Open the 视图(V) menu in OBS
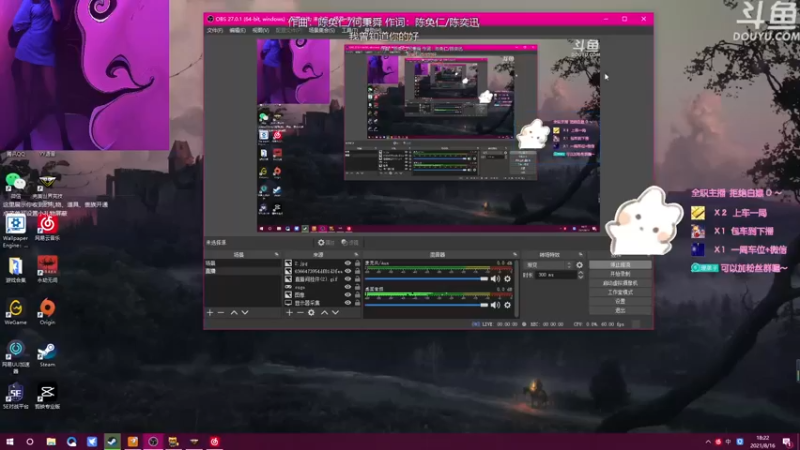The image size is (800, 450). pos(260,31)
